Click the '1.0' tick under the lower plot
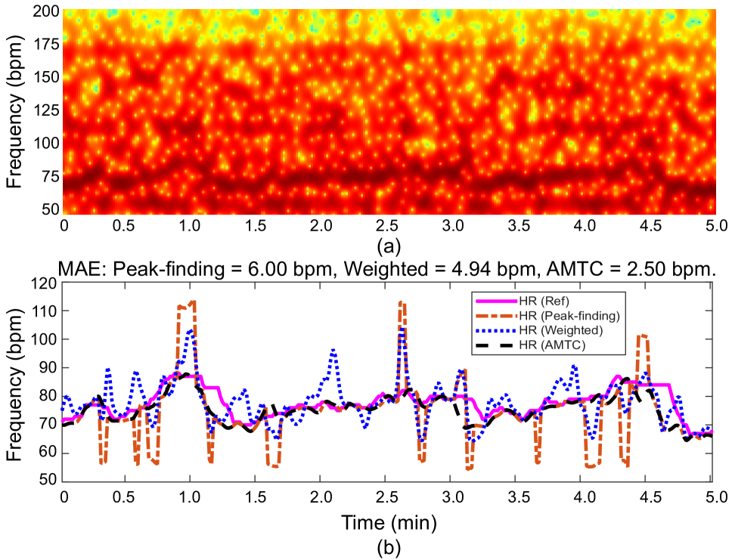The width and height of the screenshot is (732, 560). click(190, 497)
